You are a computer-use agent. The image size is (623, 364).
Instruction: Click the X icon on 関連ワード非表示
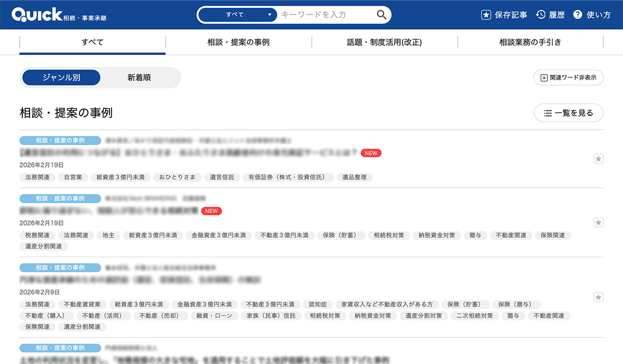[x=545, y=77]
